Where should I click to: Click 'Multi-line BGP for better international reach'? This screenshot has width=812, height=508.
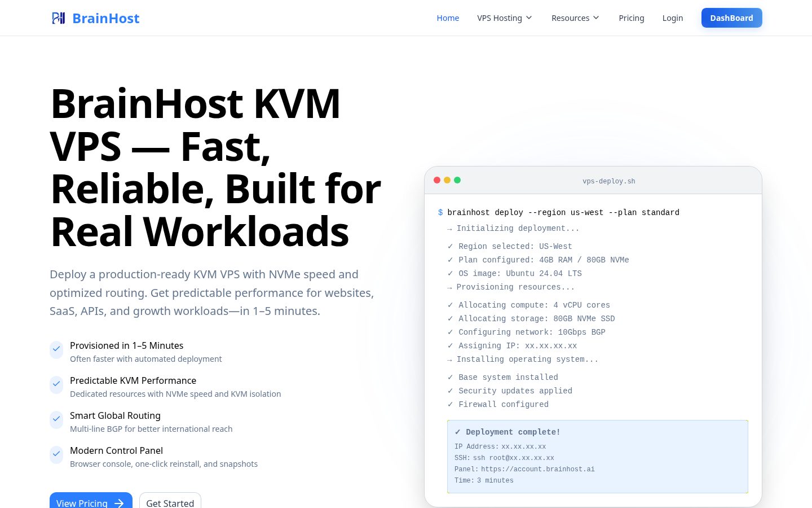pyautogui.click(x=151, y=429)
